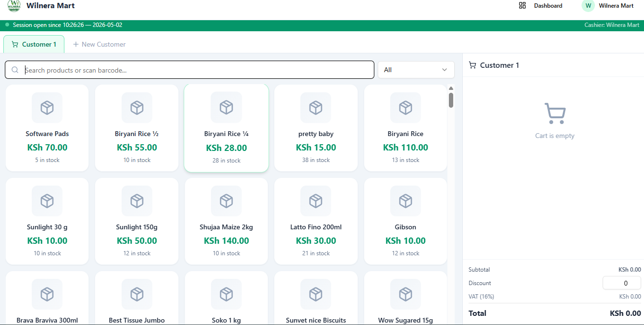Viewport: 644px width, 325px height.
Task: Click the Total KSh 0.00 amount
Action: (x=625, y=313)
